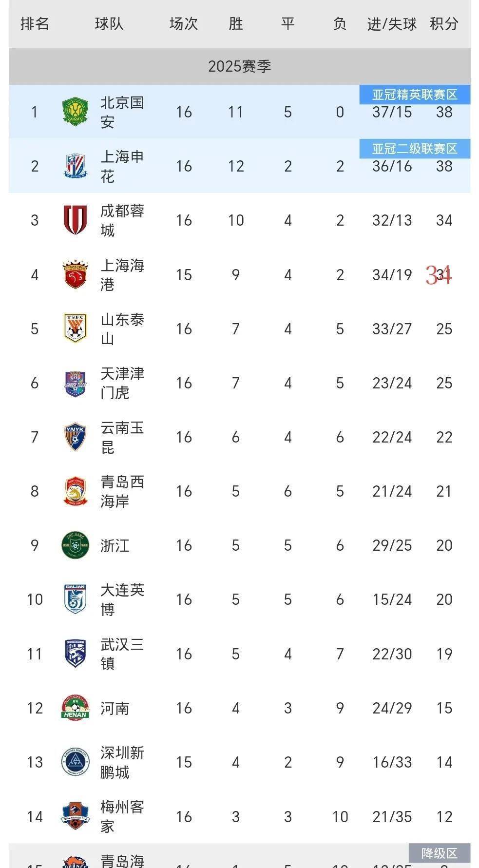Click the Qingdao West Coast logo

click(75, 491)
